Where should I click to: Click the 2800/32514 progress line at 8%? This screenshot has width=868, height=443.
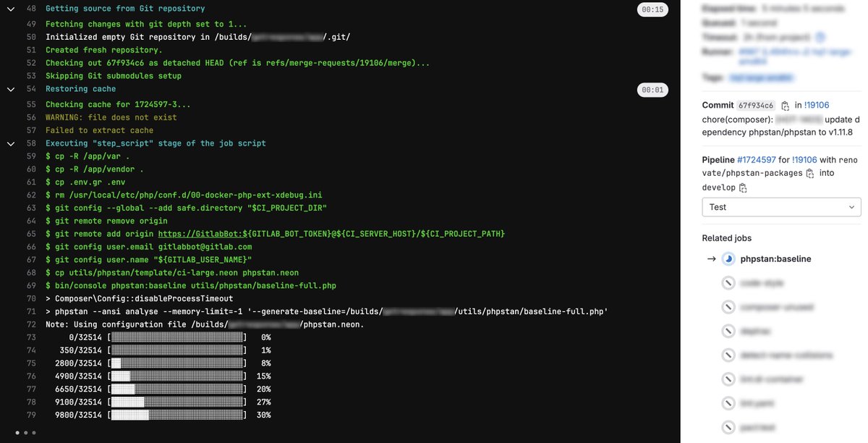point(163,363)
